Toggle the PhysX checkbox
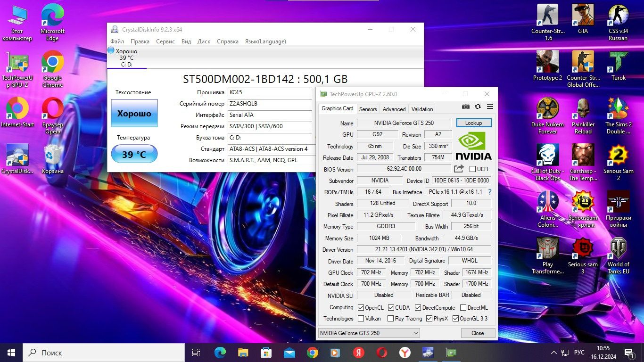This screenshot has height=362, width=644. coord(429,319)
